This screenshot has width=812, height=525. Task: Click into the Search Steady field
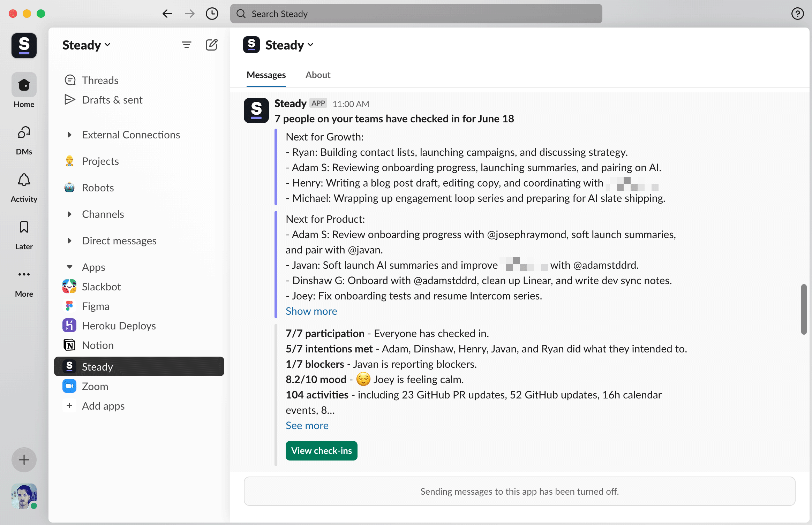[x=416, y=14]
